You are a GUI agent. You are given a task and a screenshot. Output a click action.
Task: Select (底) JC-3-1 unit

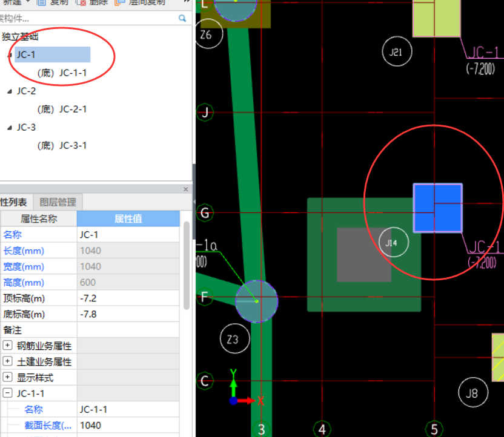point(62,145)
